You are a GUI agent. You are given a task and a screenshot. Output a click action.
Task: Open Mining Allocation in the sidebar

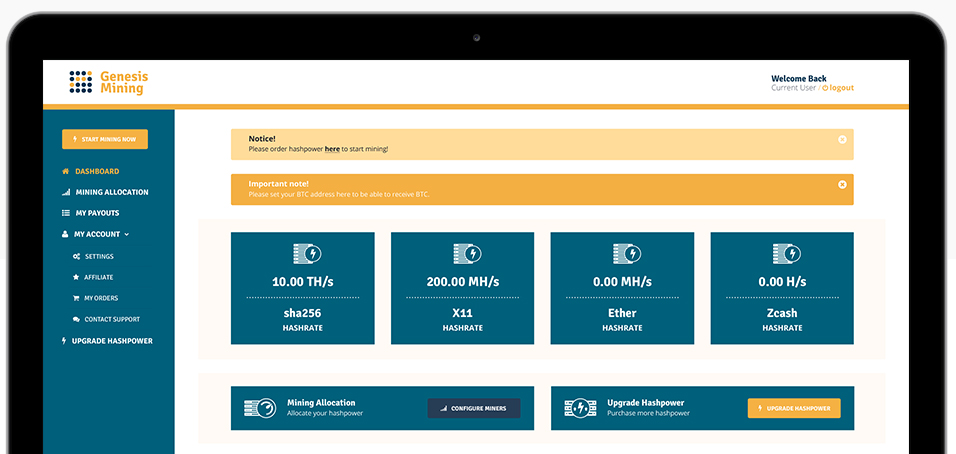pos(111,192)
